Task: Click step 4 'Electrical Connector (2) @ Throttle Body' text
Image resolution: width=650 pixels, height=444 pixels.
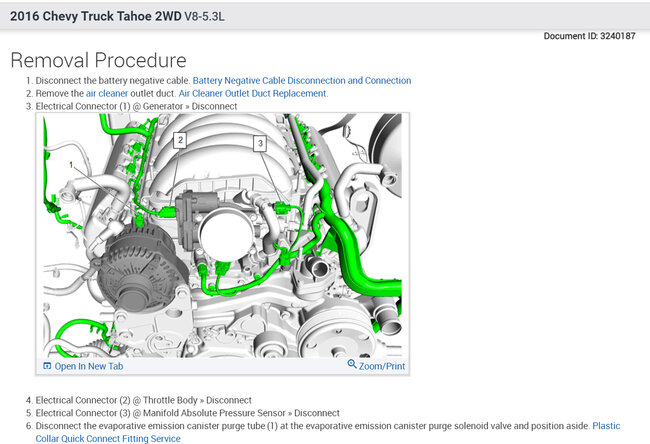Action: (x=116, y=400)
